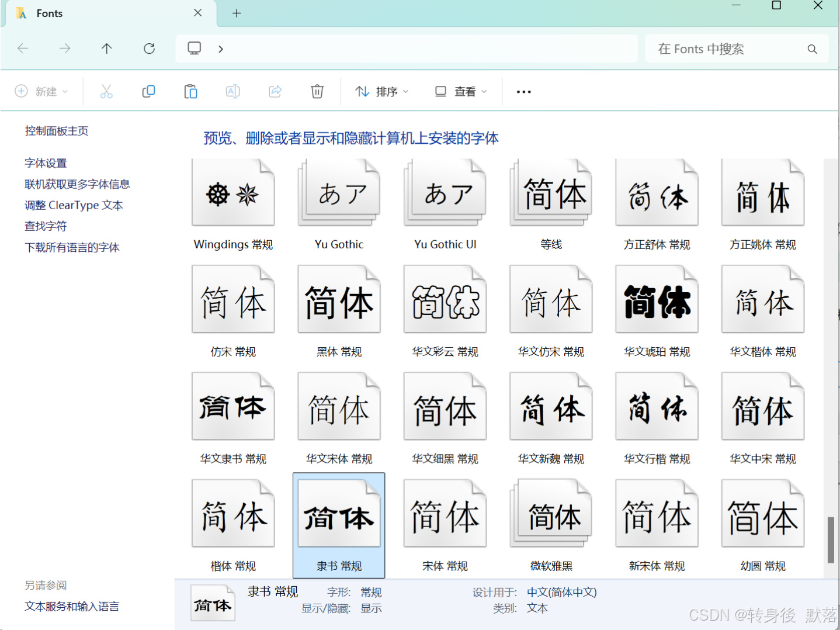Open 调整 ClearType 文本 link
Screen dimensions: 840x630
click(x=74, y=205)
